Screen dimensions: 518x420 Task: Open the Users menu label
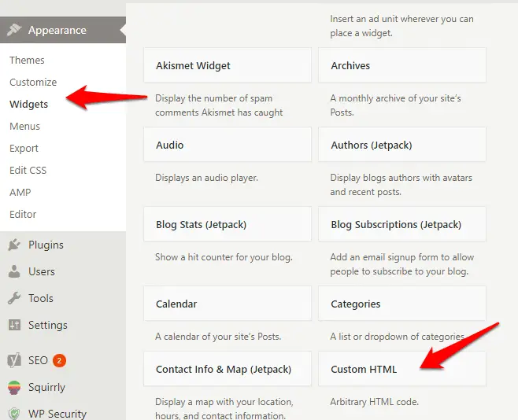[x=42, y=271]
